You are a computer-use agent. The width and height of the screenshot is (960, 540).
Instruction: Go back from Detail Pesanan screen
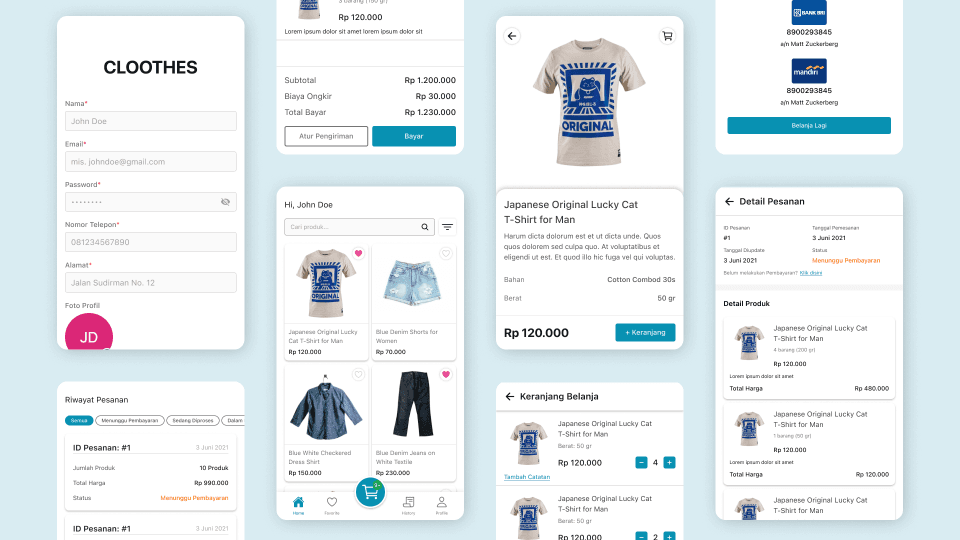pos(729,201)
